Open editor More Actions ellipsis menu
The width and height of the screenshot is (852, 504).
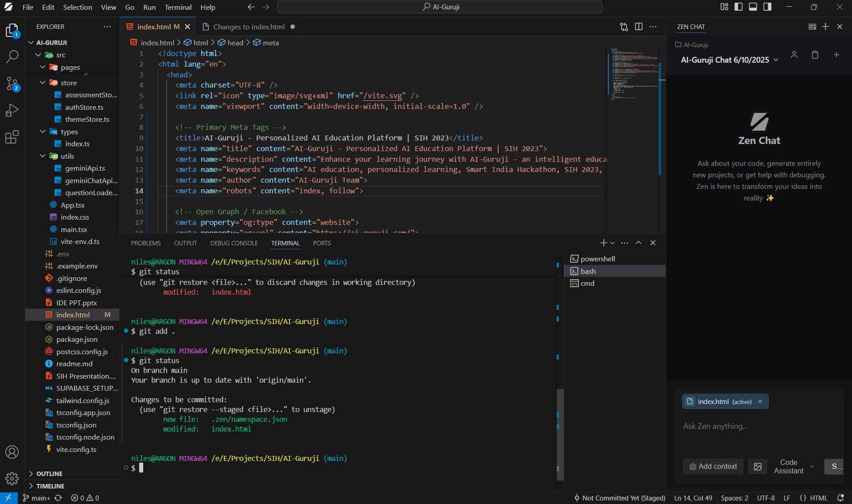tap(653, 27)
